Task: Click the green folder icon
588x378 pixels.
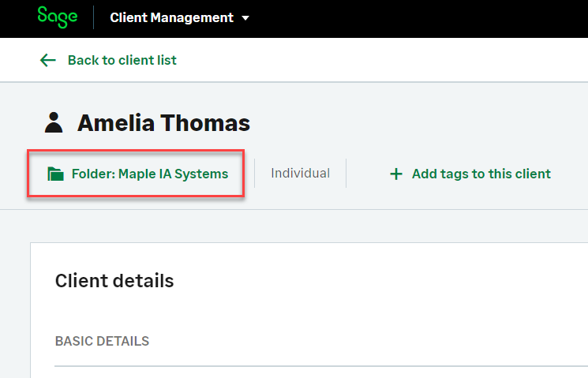Action: pyautogui.click(x=55, y=174)
